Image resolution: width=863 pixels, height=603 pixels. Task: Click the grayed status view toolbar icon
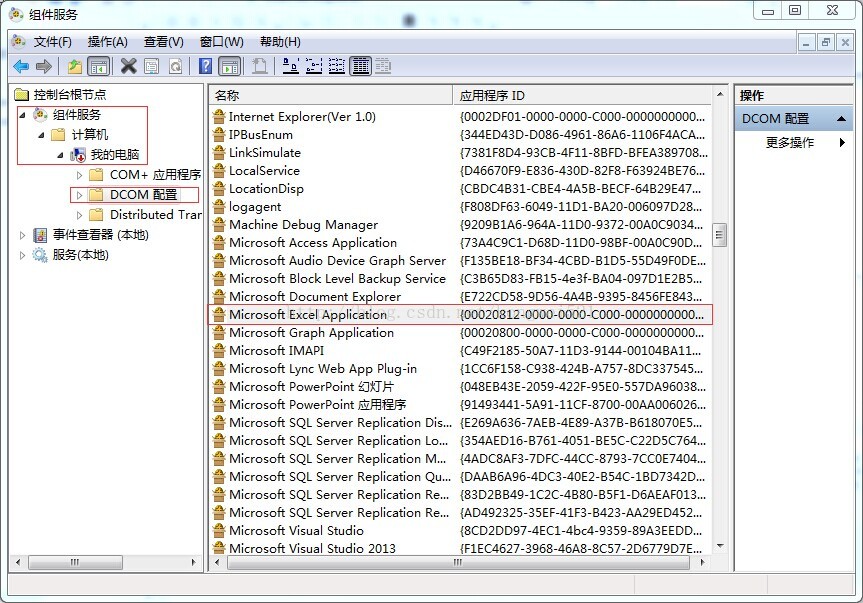(383, 66)
